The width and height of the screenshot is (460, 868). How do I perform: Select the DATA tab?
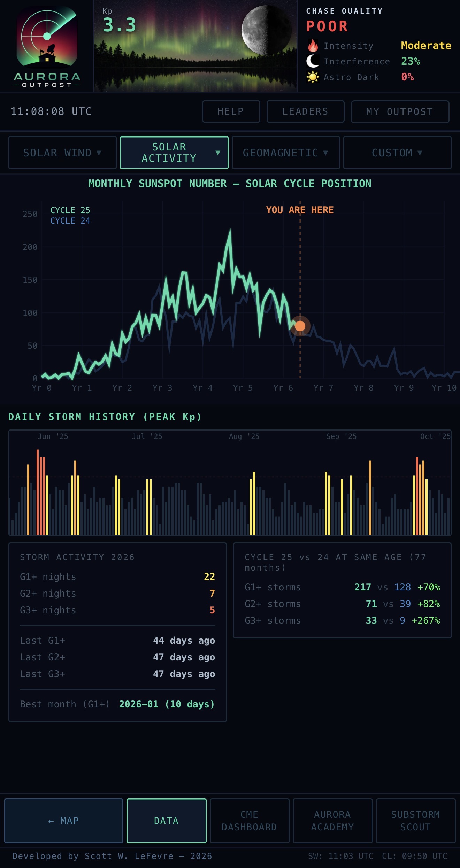tap(167, 821)
